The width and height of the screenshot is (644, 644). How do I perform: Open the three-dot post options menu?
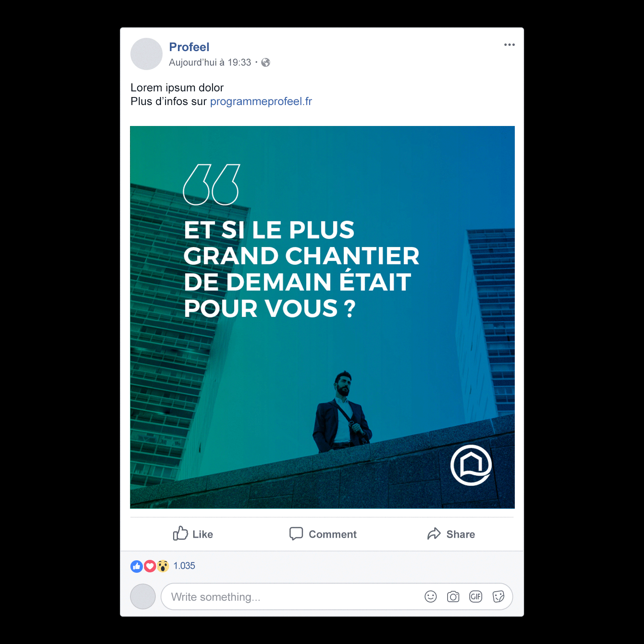(x=509, y=45)
